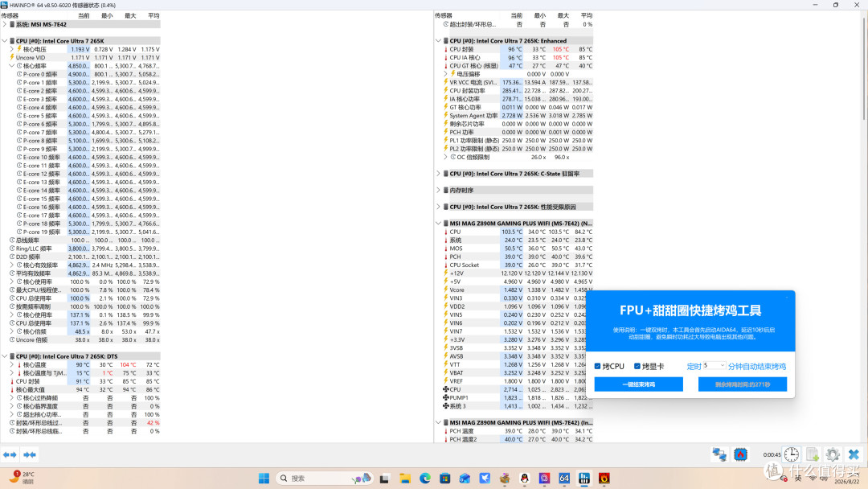
Task: Open HWiNFO sensor settings gear
Action: (x=833, y=454)
